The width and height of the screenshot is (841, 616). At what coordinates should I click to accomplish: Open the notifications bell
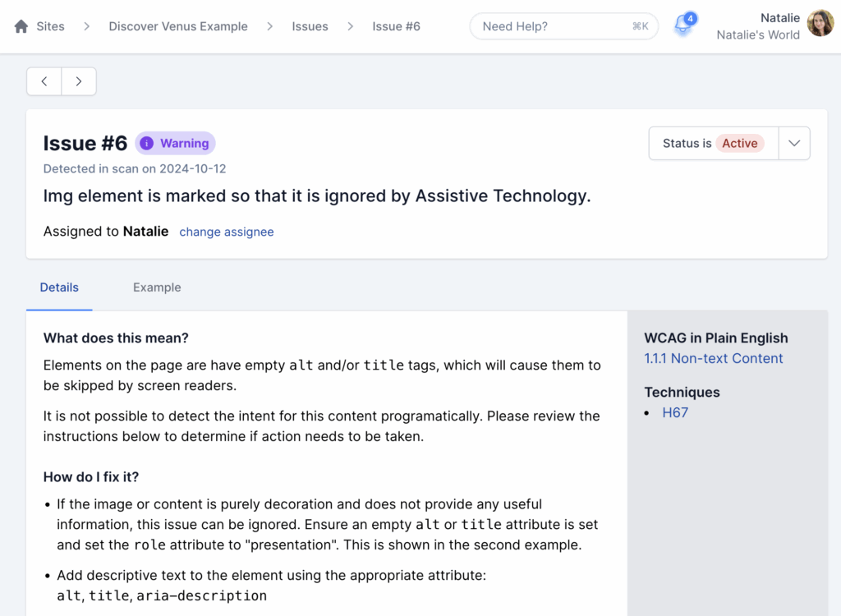[x=682, y=26]
